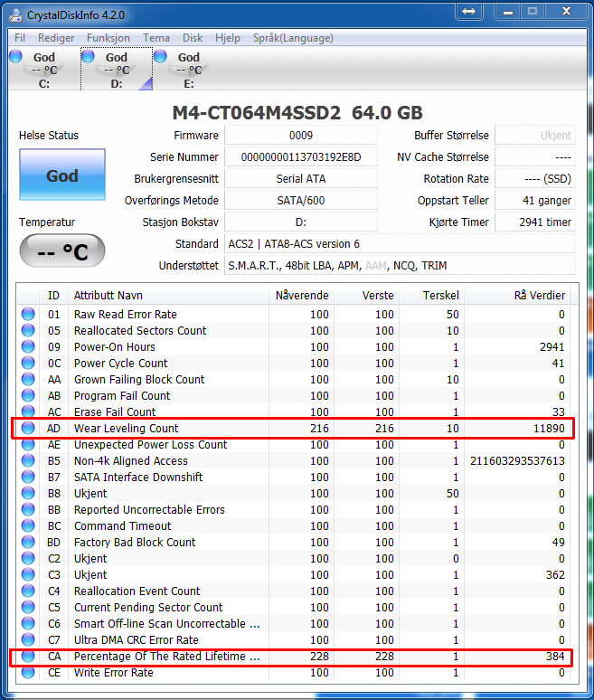
Task: Click the status orb for Current Pending Sector Count
Action: coord(28,607)
